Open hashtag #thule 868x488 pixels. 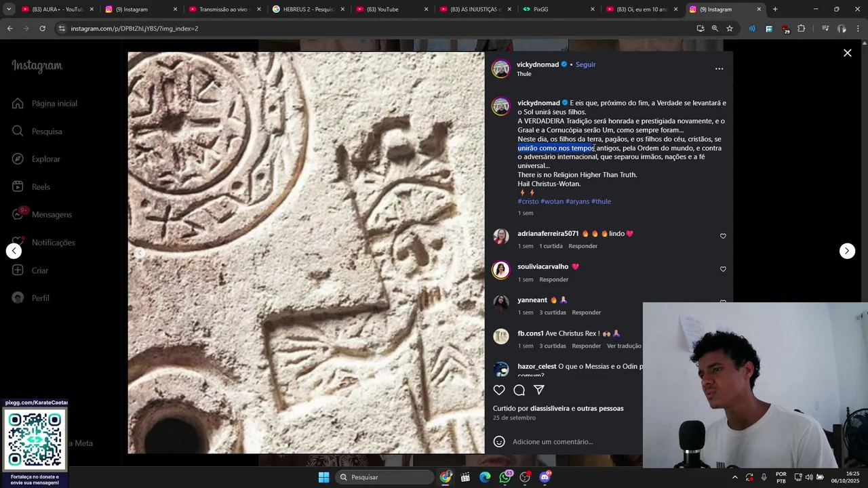tap(601, 201)
